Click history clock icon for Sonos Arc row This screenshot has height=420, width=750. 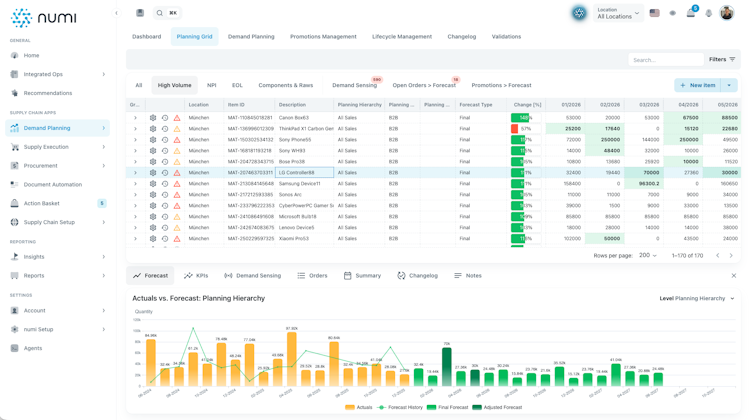(x=165, y=195)
